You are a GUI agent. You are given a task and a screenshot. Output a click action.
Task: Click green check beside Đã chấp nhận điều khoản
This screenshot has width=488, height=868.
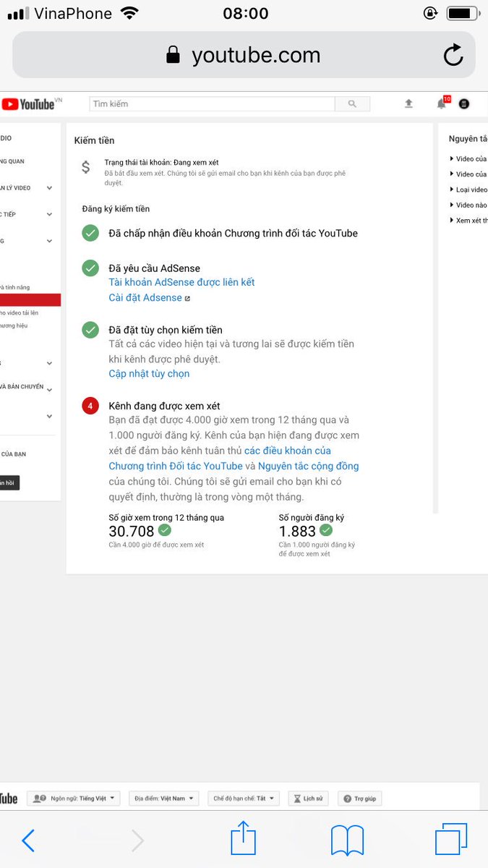[90, 233]
